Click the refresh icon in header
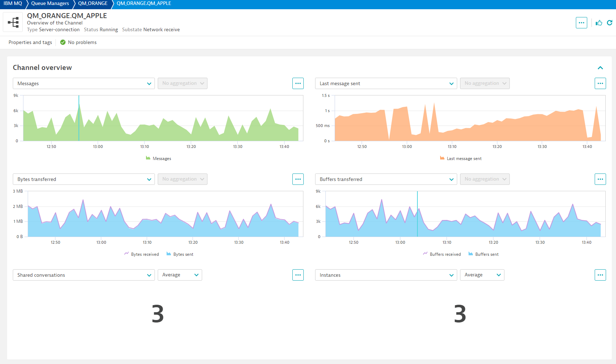Image resolution: width=616 pixels, height=364 pixels. 610,23
